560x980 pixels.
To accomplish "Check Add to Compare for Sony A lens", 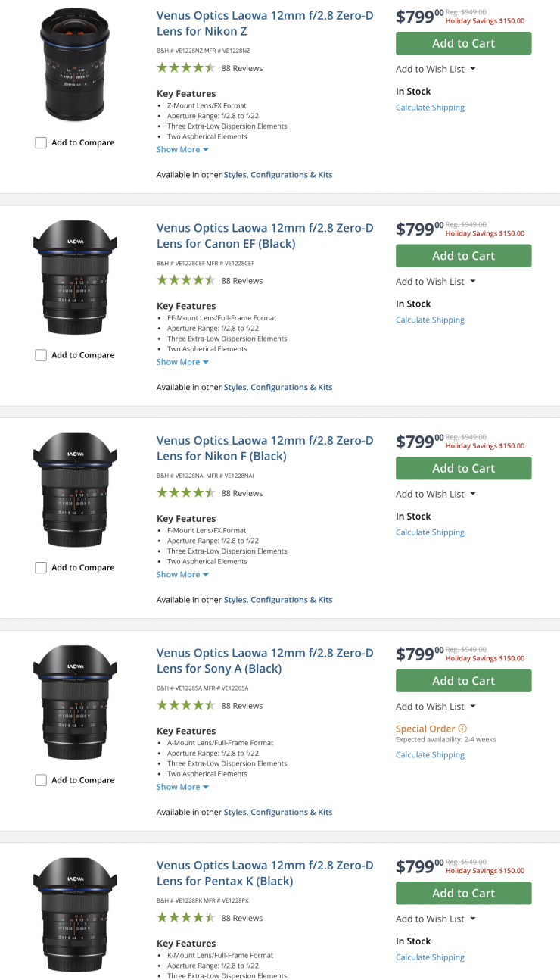I will tap(41, 780).
